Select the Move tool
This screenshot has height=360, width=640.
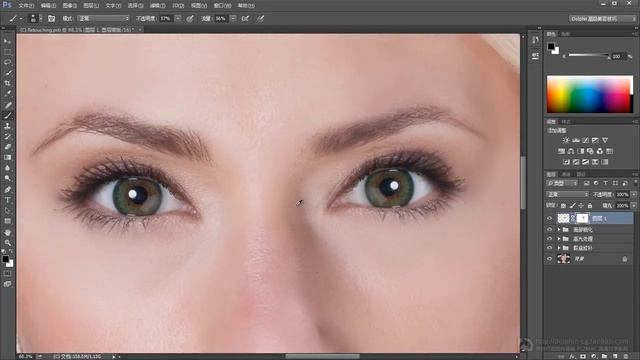coord(7,41)
